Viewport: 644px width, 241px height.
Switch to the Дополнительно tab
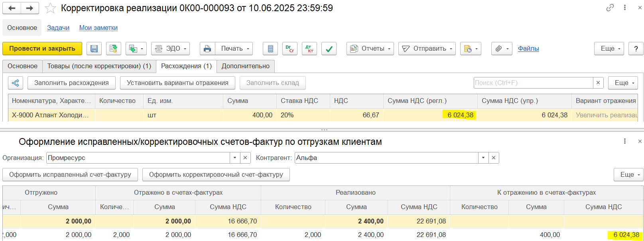click(x=245, y=66)
